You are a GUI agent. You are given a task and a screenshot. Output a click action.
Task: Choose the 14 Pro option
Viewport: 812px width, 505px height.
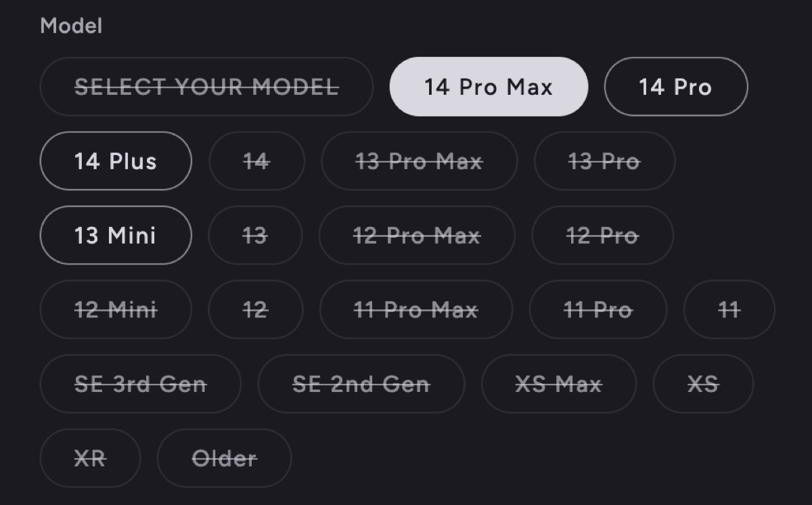coord(675,87)
